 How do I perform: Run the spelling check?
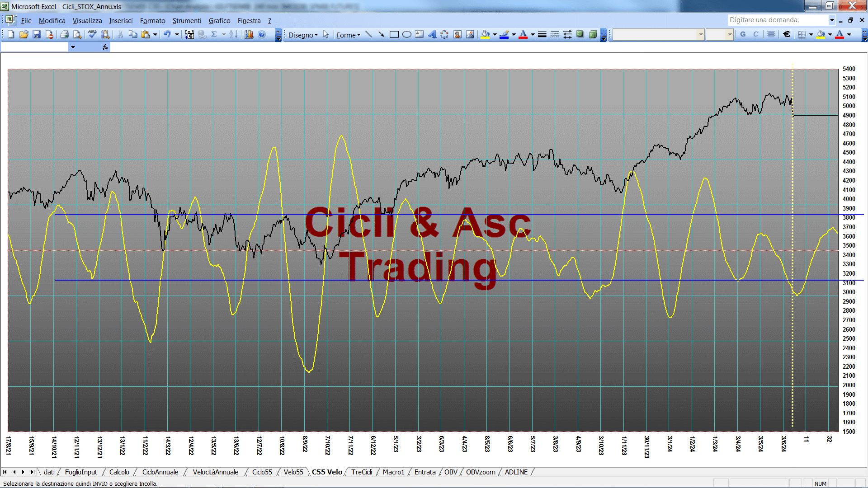(92, 34)
